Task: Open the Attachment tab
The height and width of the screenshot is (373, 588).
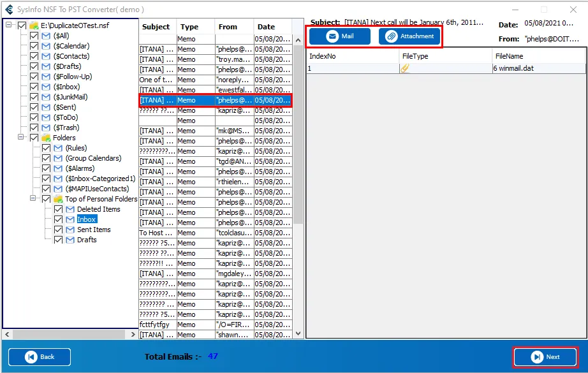Action: (409, 36)
